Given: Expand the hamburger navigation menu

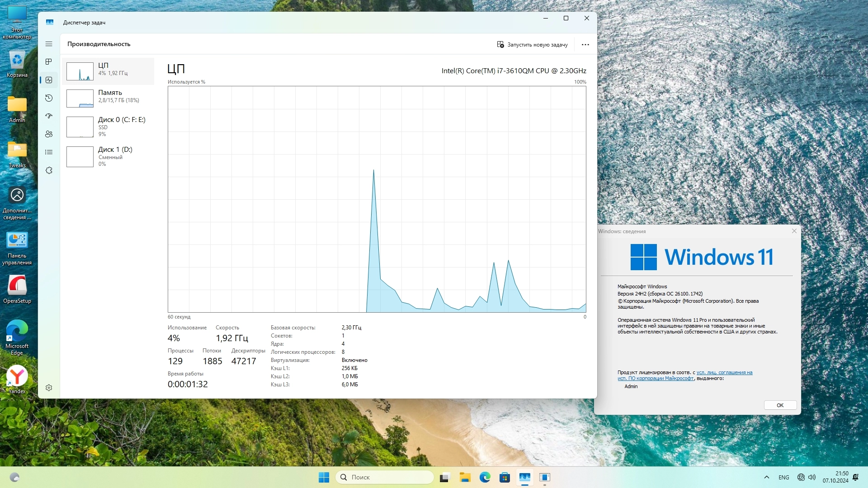Looking at the screenshot, I should click(49, 44).
